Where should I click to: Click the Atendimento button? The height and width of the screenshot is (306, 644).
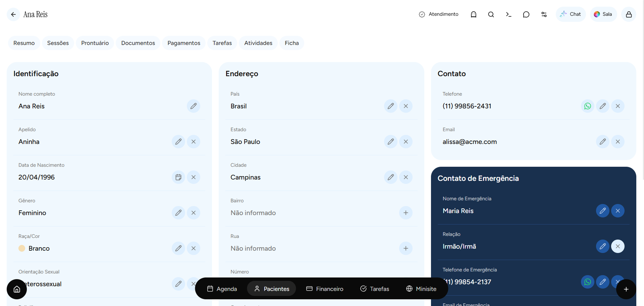pos(438,14)
